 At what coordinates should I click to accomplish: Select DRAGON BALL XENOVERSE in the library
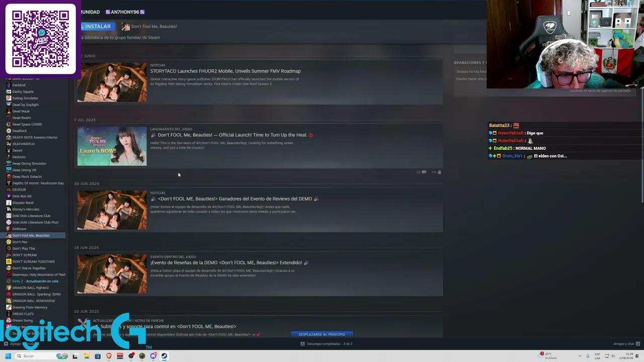coord(34,301)
